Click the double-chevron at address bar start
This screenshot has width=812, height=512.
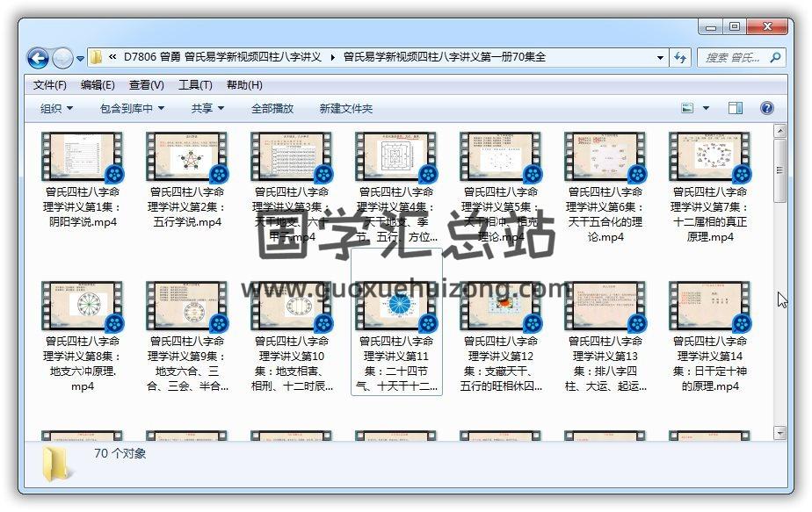112,57
